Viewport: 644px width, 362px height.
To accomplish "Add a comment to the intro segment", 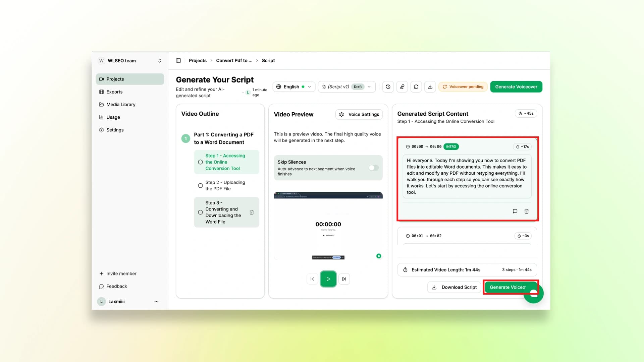I will 515,211.
